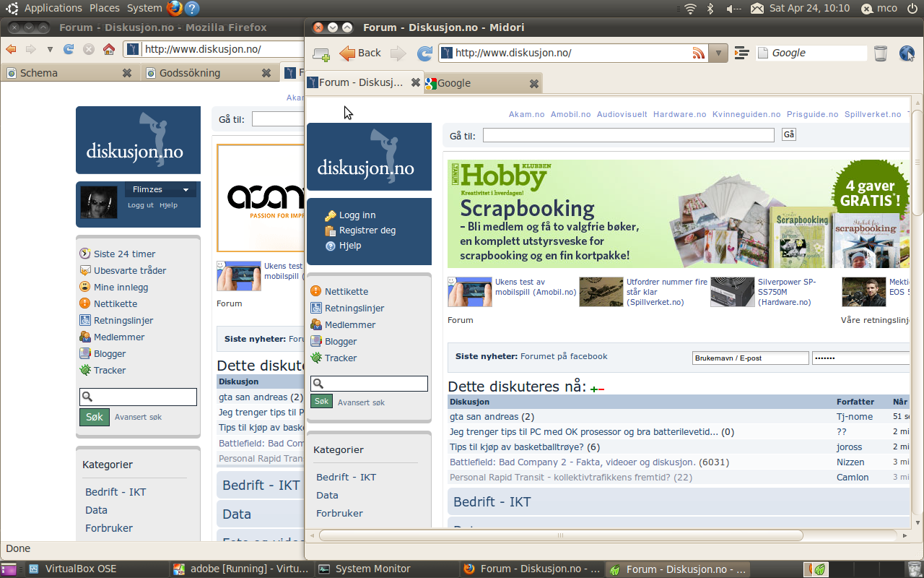Viewport: 924px width, 578px height.
Task: Open Mine innlegg in Firefox sidebar
Action: (x=121, y=287)
